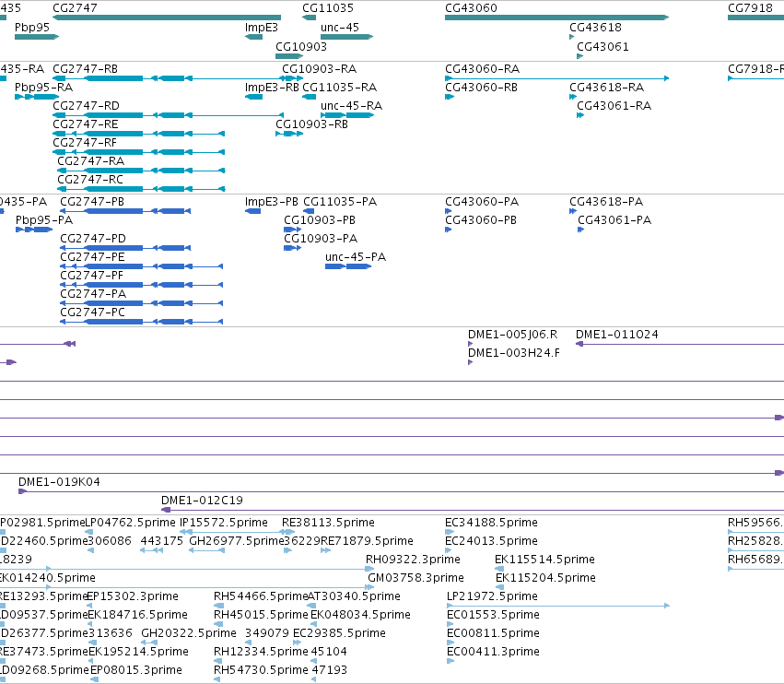The height and width of the screenshot is (684, 784).
Task: Open EST label RH09322.3prime
Action: click(x=413, y=560)
